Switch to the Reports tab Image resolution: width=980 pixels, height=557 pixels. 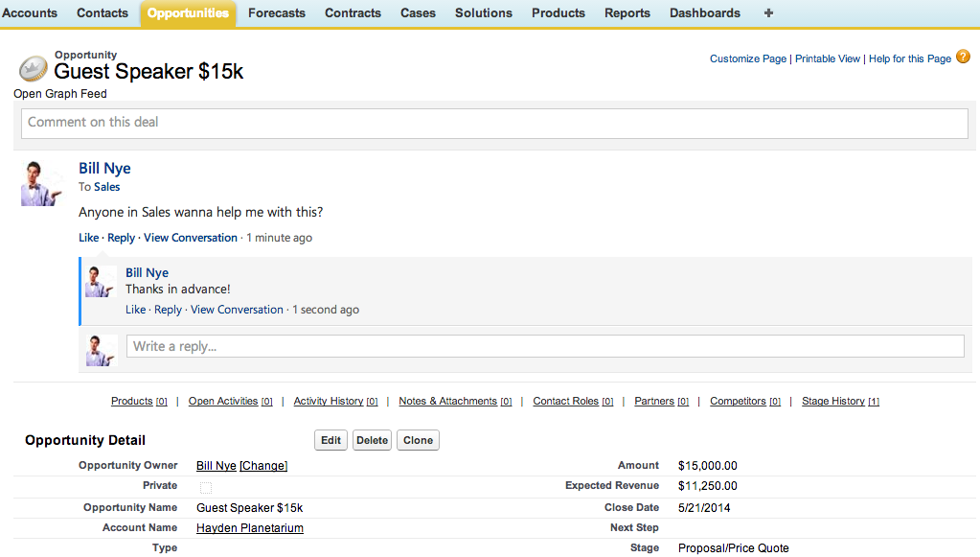pyautogui.click(x=627, y=13)
